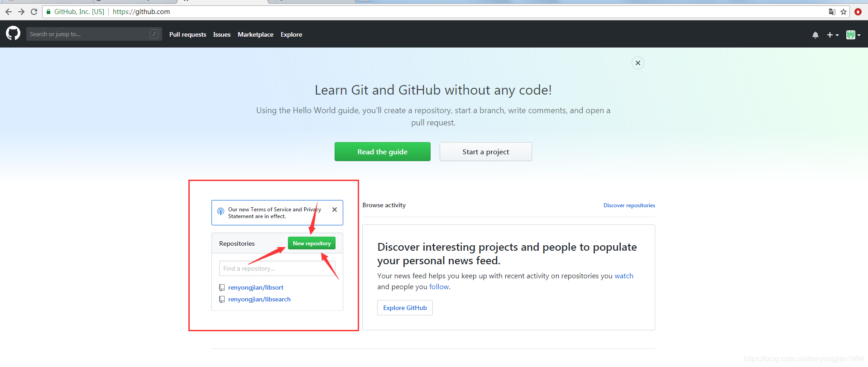Click the red browser extension icon

[x=858, y=12]
